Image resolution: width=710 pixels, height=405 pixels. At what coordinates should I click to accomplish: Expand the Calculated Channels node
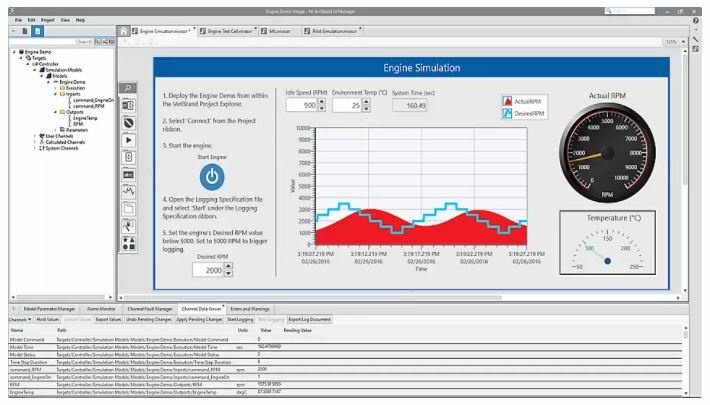point(35,142)
